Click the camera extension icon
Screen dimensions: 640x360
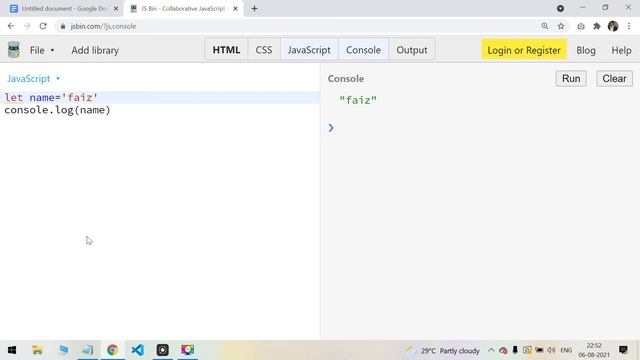(580, 26)
